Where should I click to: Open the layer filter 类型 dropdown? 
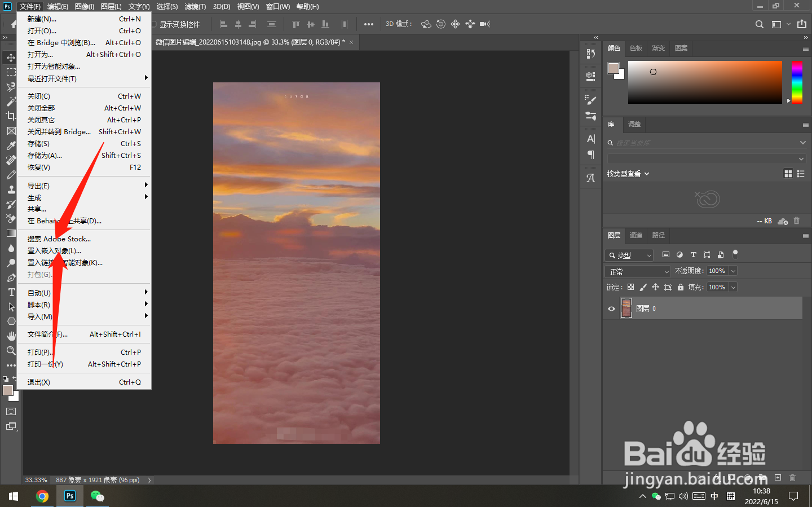tap(629, 255)
